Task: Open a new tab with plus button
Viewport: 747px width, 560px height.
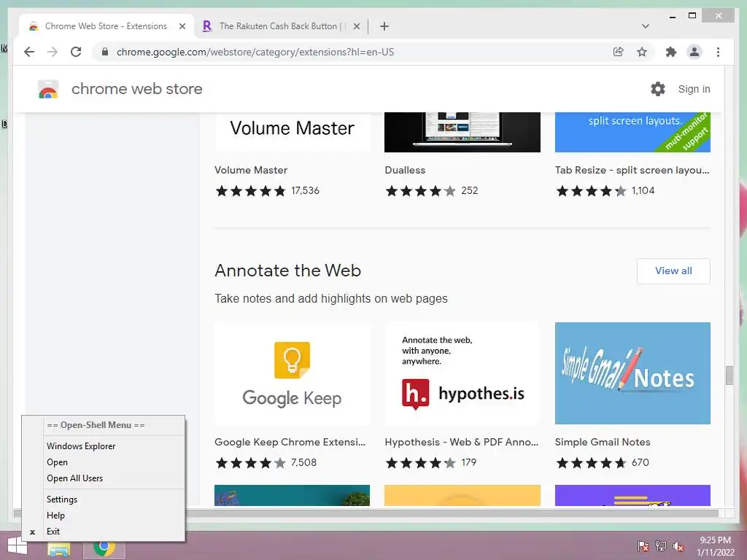Action: click(384, 26)
